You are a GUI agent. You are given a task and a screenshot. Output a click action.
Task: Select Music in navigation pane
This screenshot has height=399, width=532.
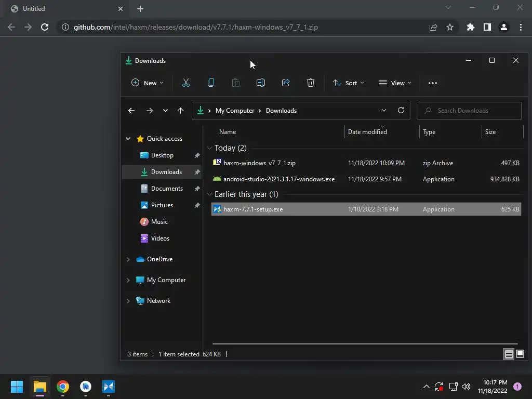coord(159,222)
